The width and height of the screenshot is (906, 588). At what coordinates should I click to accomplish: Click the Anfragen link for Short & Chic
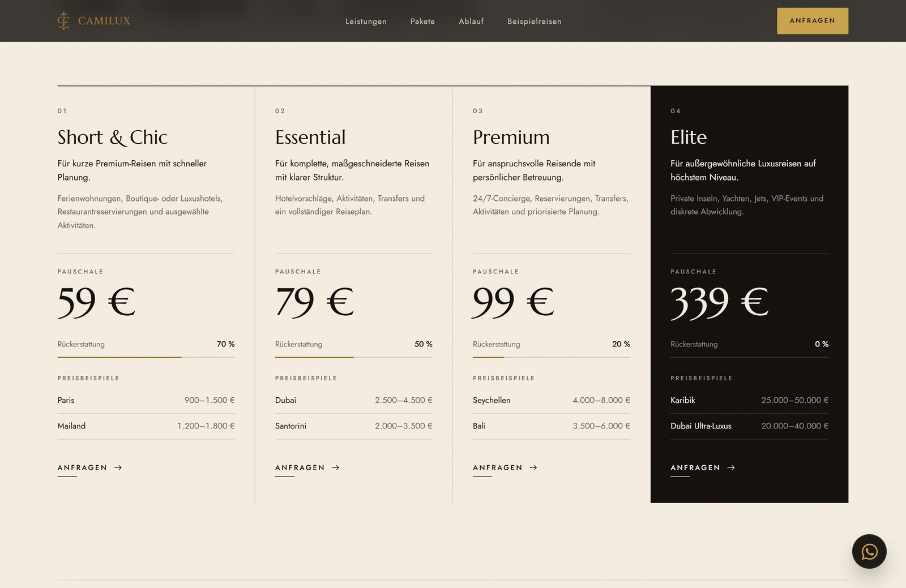click(x=89, y=467)
